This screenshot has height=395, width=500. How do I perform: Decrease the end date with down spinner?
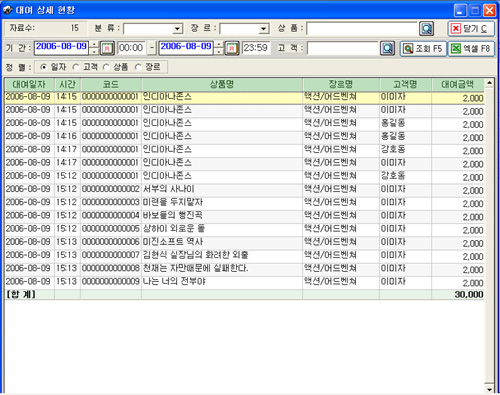219,52
